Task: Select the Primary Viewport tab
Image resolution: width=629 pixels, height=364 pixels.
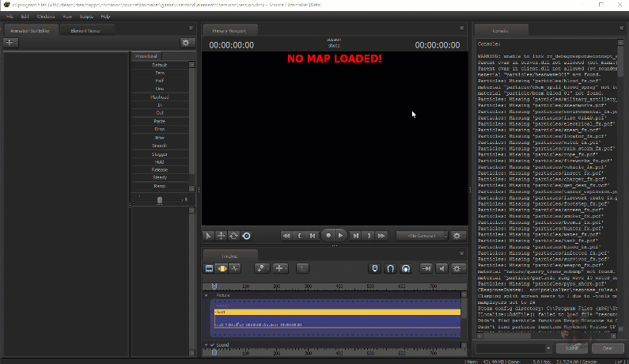Action: pos(229,31)
